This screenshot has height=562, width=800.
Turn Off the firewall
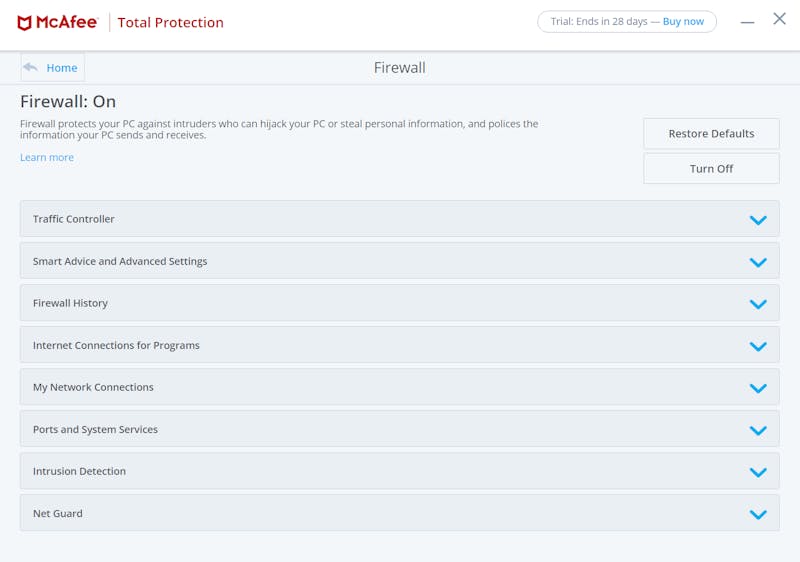pos(711,169)
